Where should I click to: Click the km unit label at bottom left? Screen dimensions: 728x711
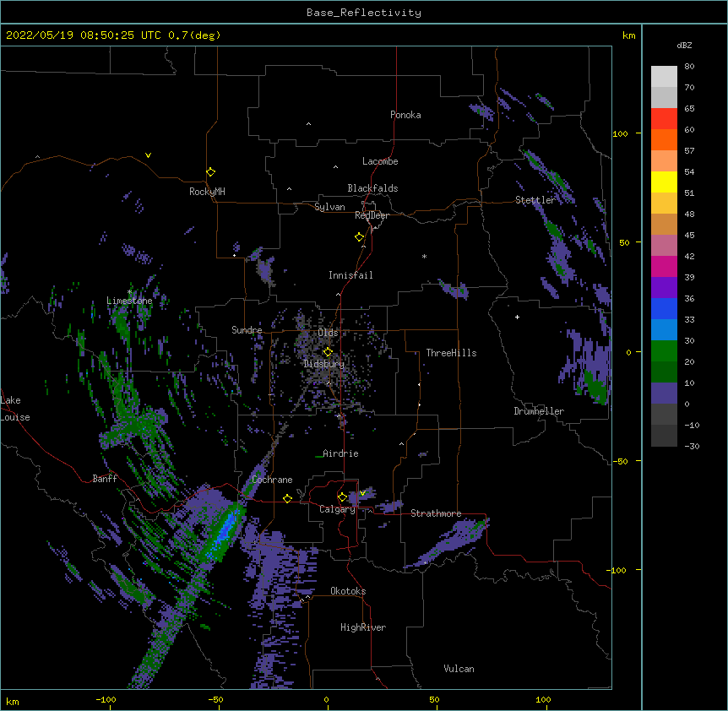point(12,701)
